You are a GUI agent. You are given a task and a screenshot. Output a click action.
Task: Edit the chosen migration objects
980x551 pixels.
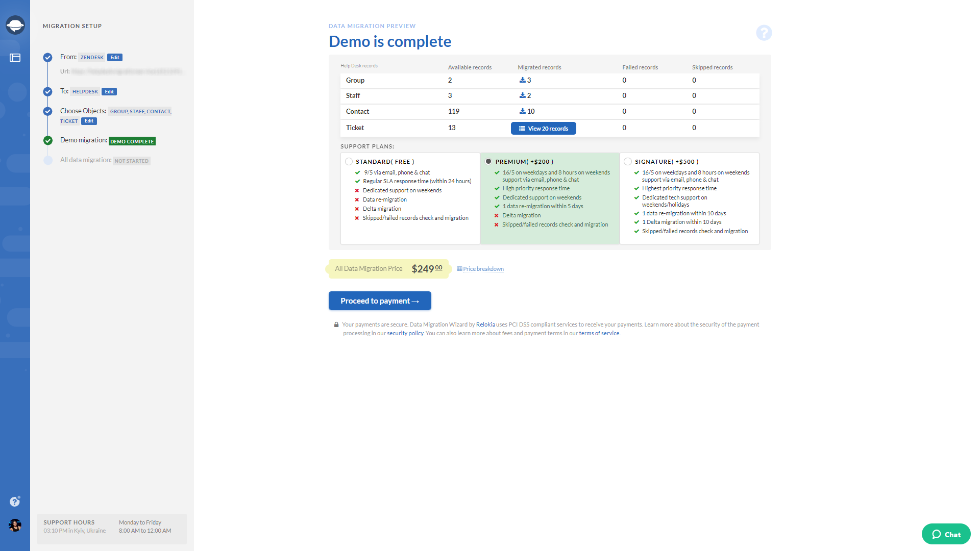click(89, 121)
